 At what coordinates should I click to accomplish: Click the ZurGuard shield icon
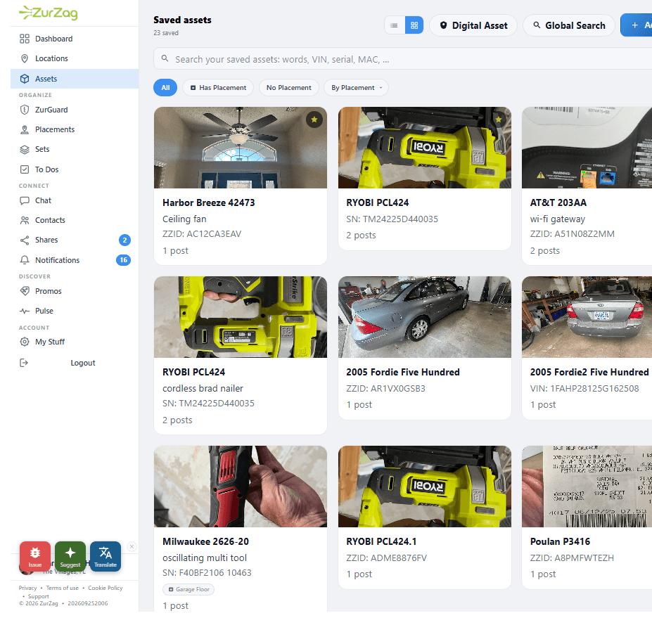pyautogui.click(x=25, y=110)
